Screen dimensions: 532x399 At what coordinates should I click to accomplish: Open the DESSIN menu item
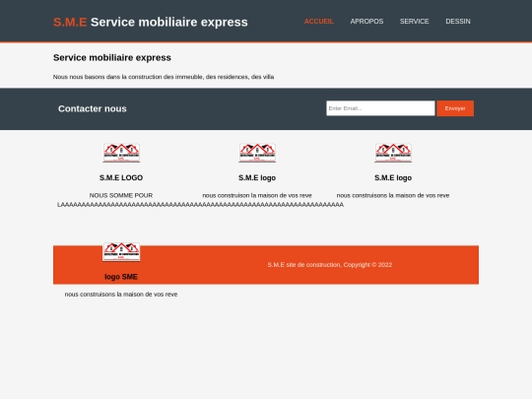(x=458, y=22)
